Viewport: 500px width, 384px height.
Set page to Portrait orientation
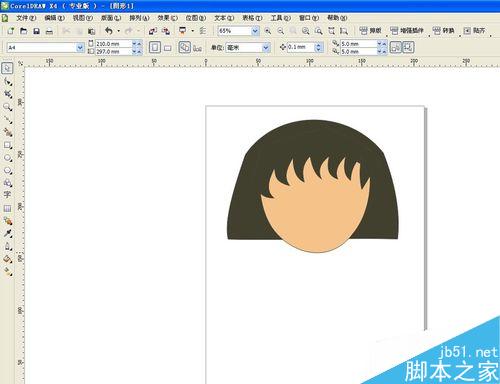tap(154, 47)
